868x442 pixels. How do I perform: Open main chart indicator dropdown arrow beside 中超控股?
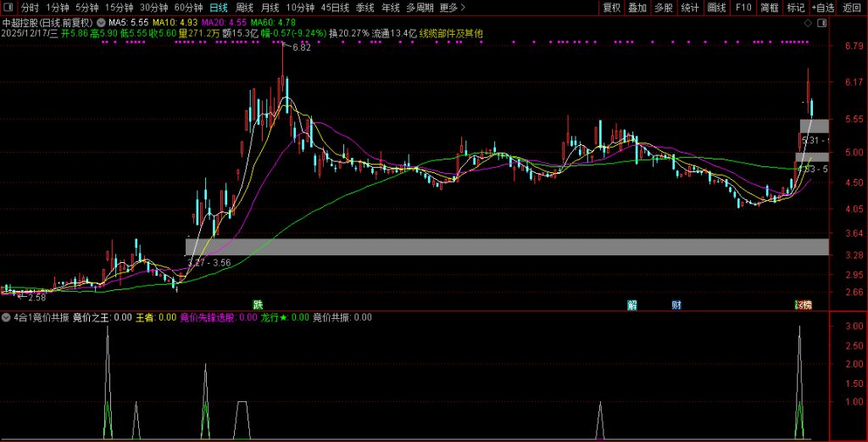101,23
